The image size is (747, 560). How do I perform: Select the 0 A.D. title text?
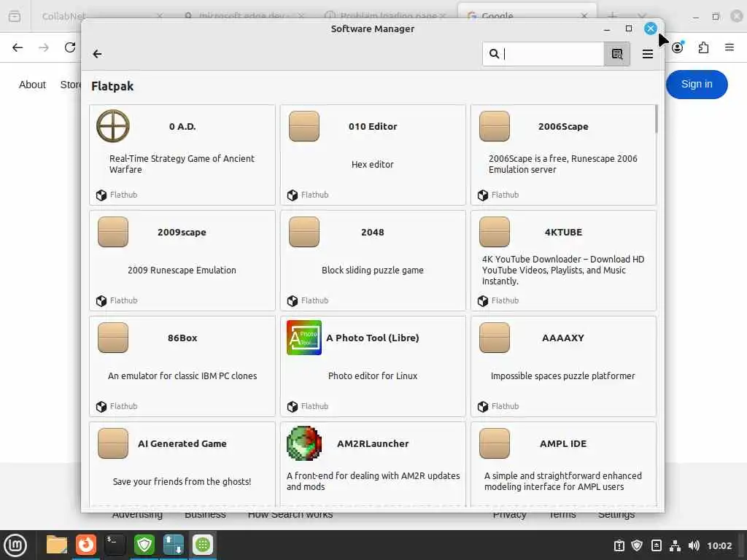click(182, 127)
